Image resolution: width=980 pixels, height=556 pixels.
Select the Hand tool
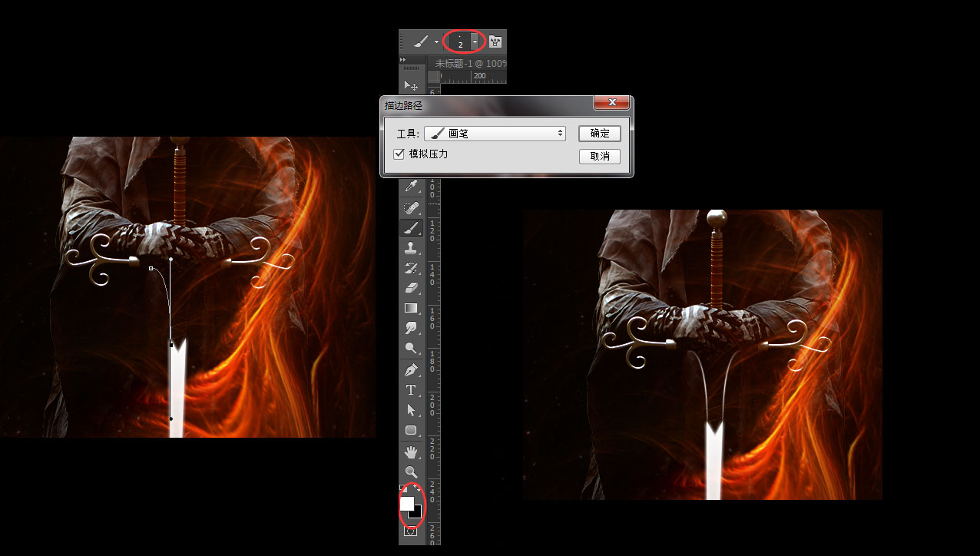pyautogui.click(x=411, y=452)
